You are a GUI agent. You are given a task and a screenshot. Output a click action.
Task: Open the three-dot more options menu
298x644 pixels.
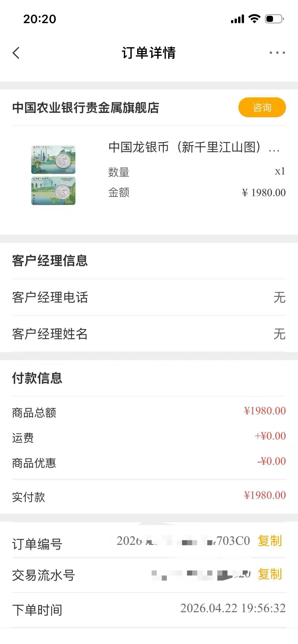pos(277,53)
